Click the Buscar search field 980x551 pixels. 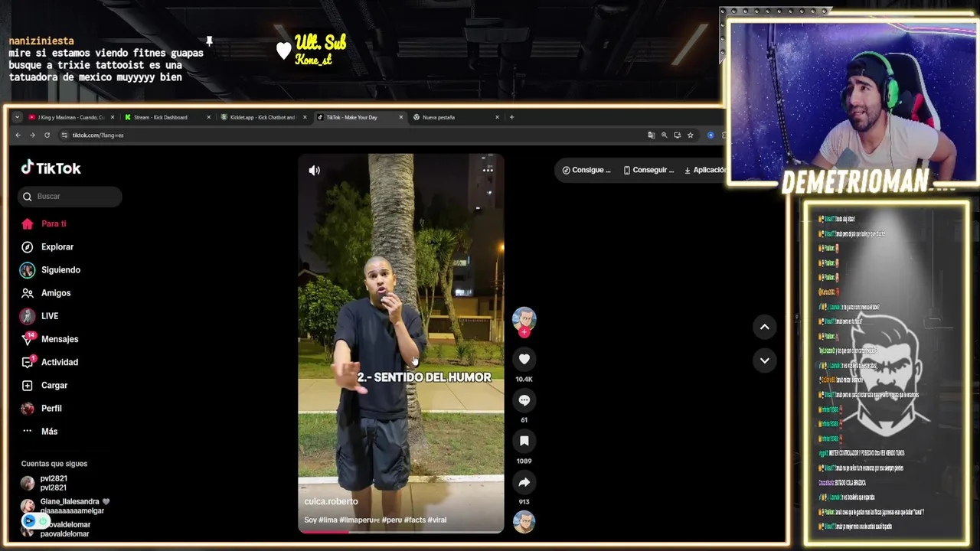70,197
